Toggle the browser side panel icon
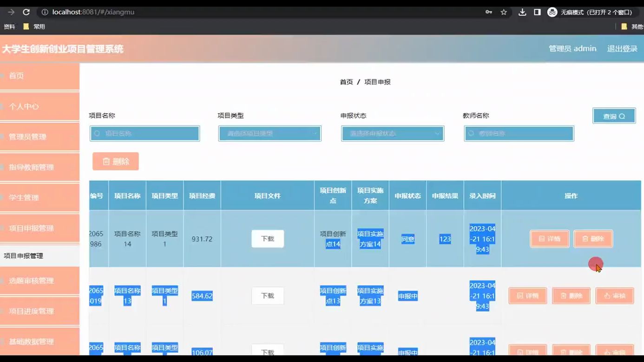The image size is (644, 362). (x=537, y=12)
